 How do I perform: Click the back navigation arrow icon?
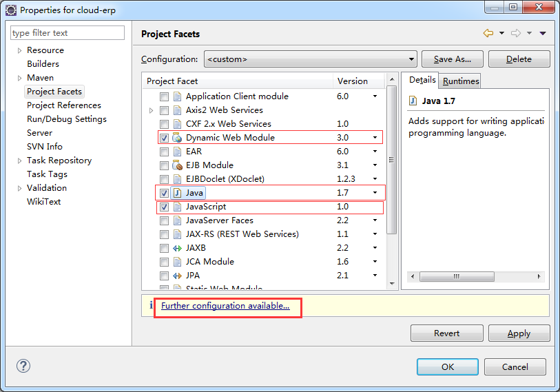pos(488,33)
